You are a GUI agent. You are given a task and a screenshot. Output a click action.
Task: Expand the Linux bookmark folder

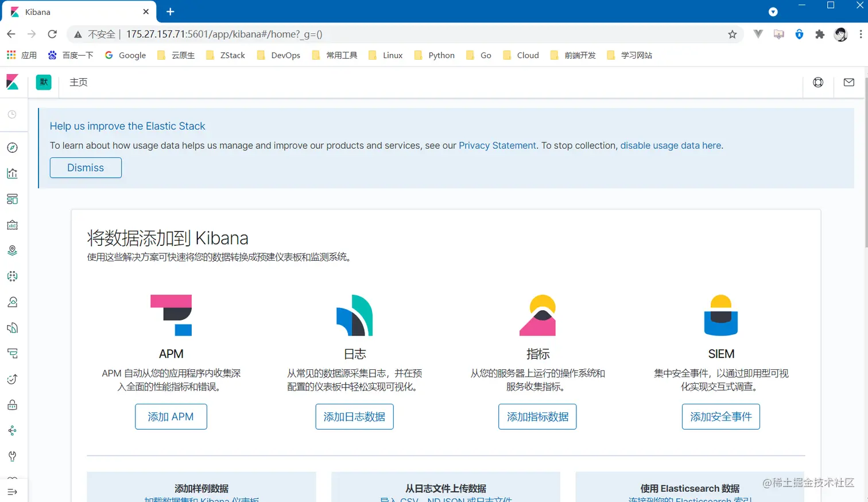[386, 55]
